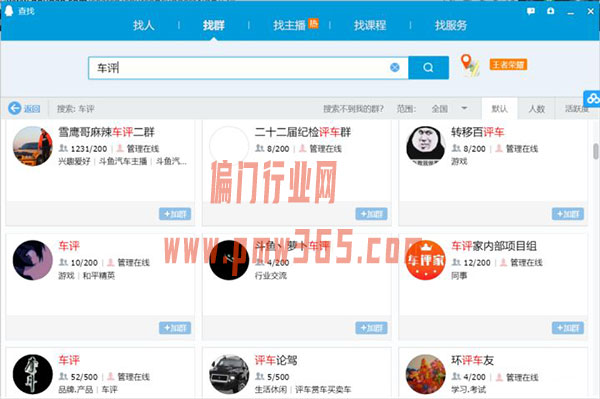
Task: Click the 生活休闲 tag
Action: [x=271, y=389]
